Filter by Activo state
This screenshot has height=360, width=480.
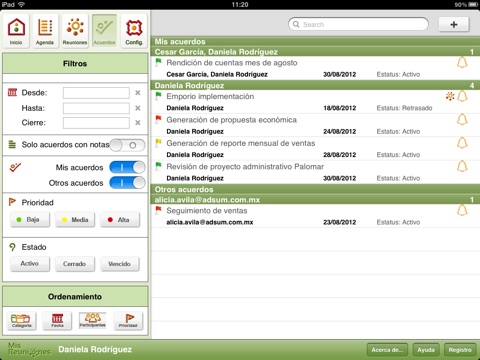30,264
